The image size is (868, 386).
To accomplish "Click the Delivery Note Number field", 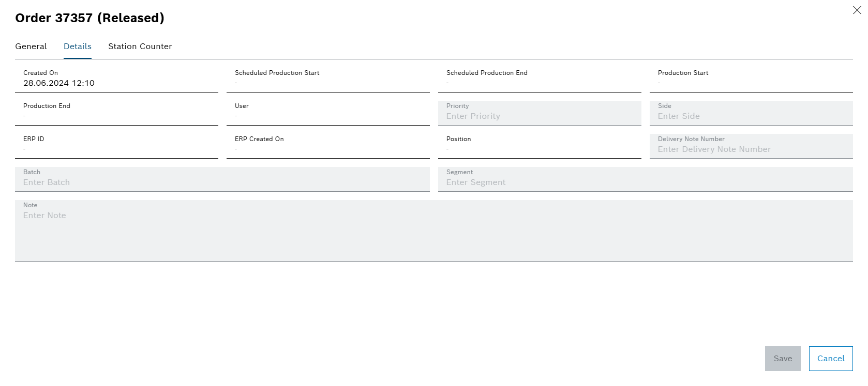I will click(x=751, y=149).
